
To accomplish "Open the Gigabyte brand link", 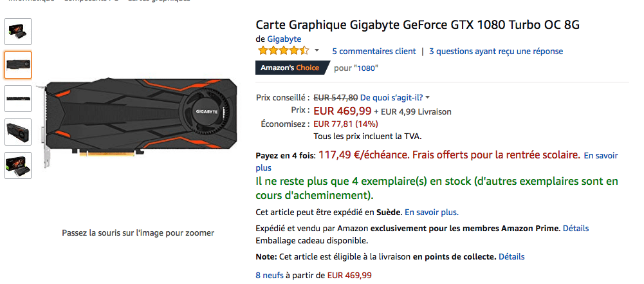I will coord(284,39).
